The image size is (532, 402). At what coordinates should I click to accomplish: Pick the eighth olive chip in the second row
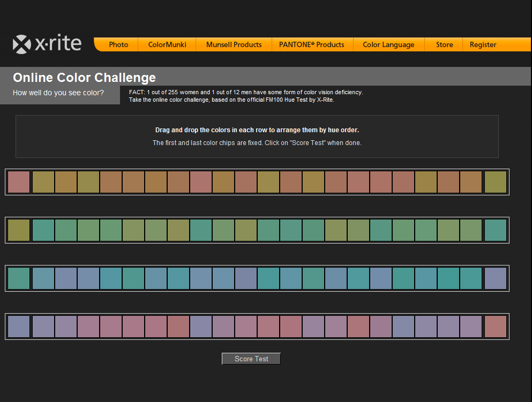pos(178,230)
